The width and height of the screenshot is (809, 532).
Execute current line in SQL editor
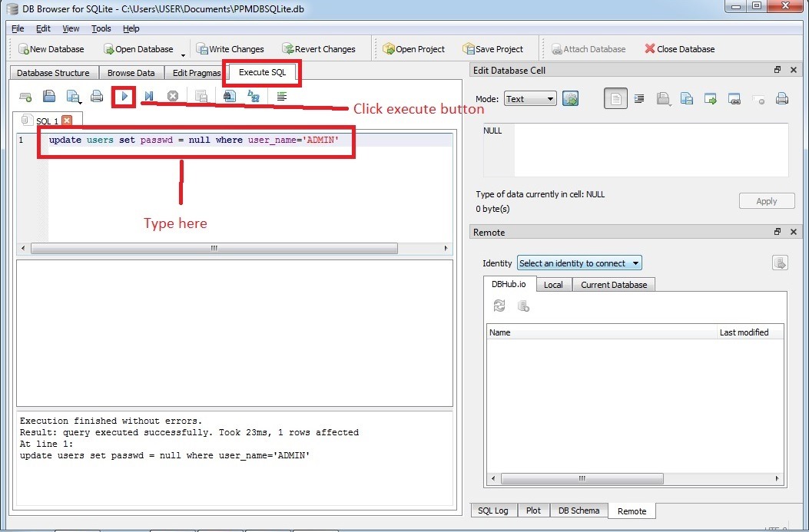(x=148, y=97)
